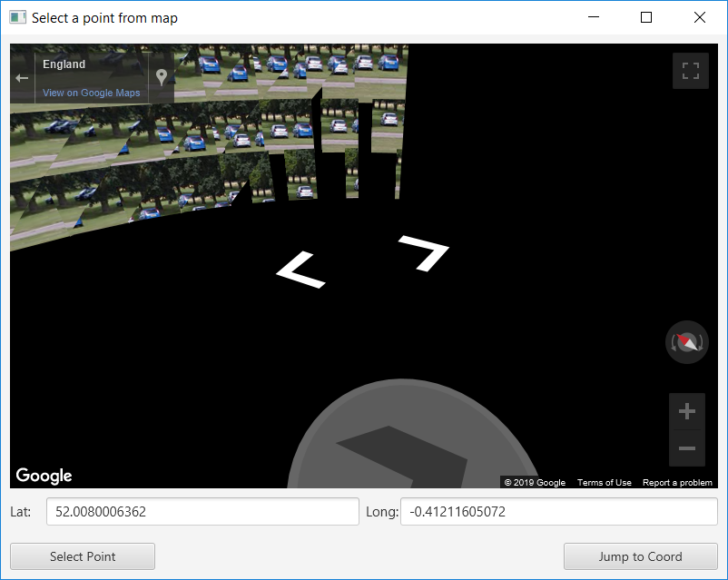Click the © 2019 Google copyright text
728x580 pixels.
click(535, 483)
